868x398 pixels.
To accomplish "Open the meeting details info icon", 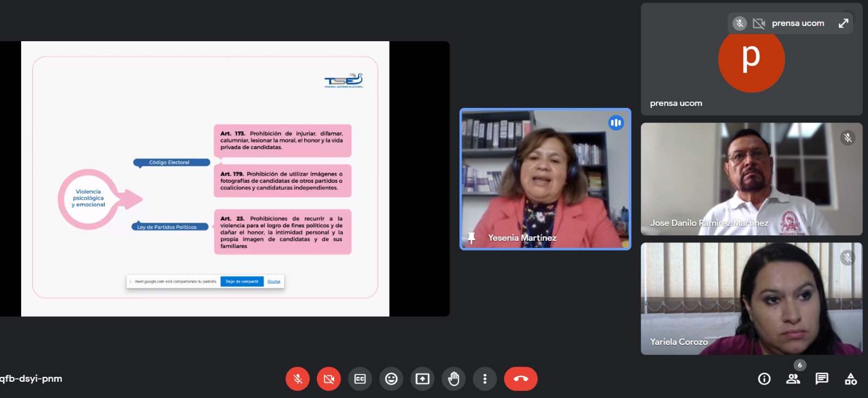I will click(764, 379).
